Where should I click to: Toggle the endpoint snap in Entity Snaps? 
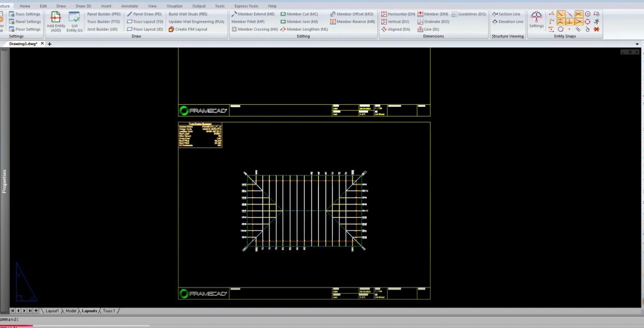click(561, 14)
